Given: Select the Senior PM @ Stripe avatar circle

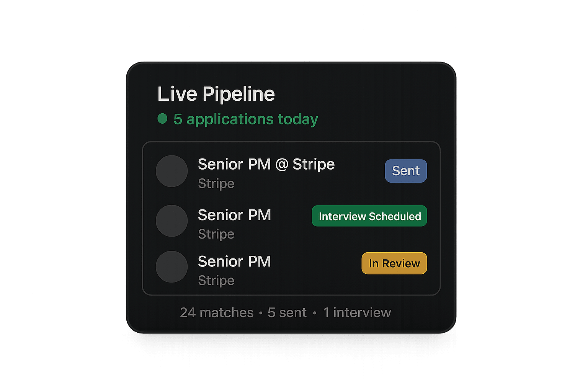Looking at the screenshot, I should 172,171.
